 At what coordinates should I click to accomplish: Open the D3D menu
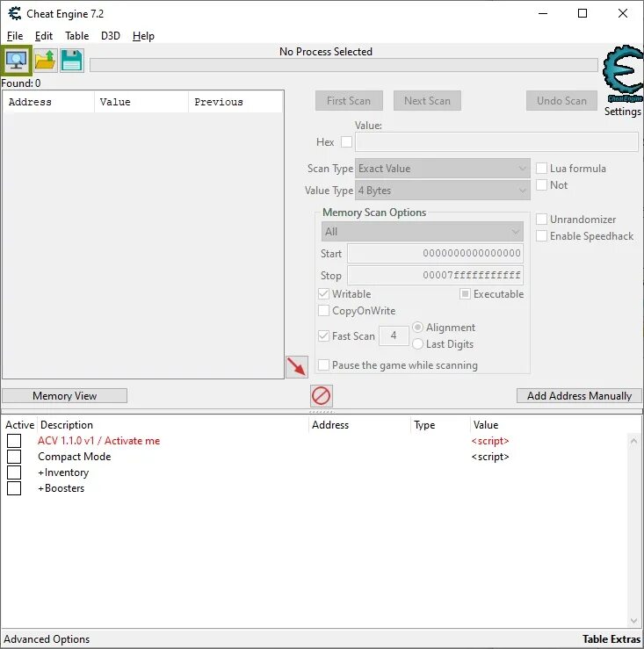(x=111, y=36)
